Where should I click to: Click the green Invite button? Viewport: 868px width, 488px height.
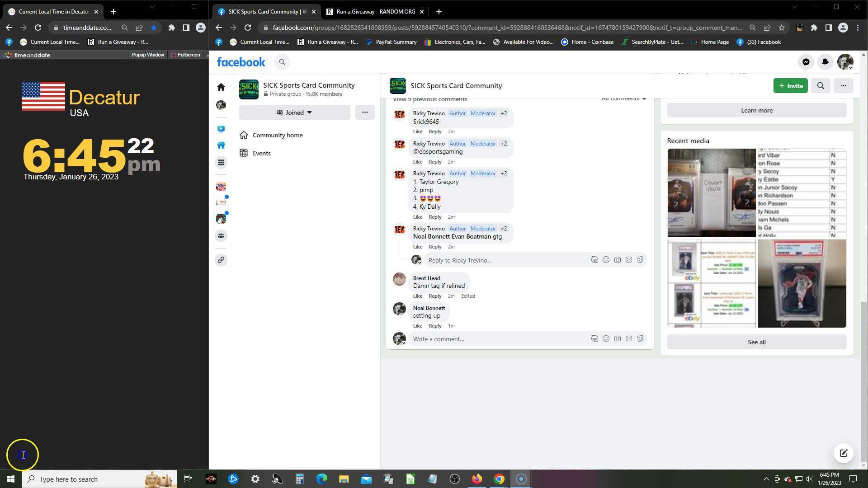click(x=790, y=86)
